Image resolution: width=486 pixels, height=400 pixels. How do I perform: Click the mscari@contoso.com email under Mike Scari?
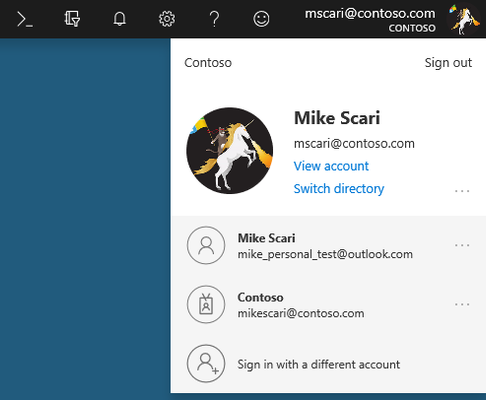(x=354, y=144)
